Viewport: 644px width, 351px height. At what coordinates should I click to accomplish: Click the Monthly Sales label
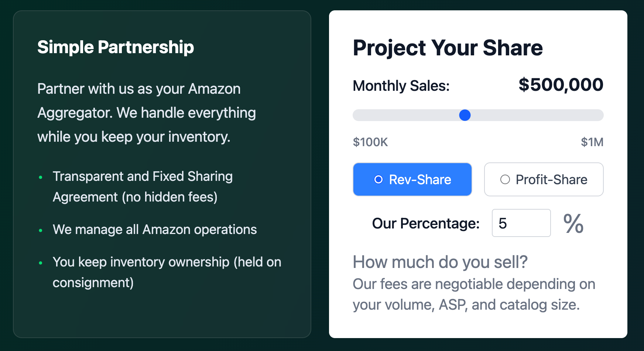click(401, 86)
